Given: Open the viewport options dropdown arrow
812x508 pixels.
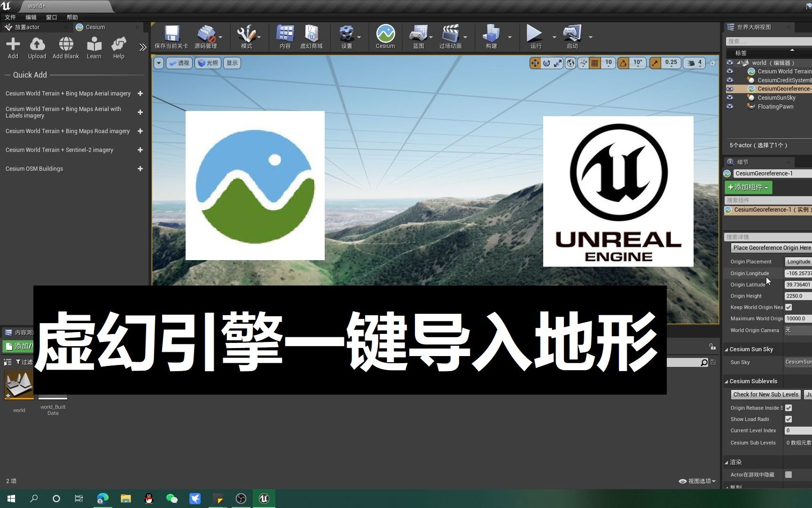Looking at the screenshot, I should (x=159, y=63).
